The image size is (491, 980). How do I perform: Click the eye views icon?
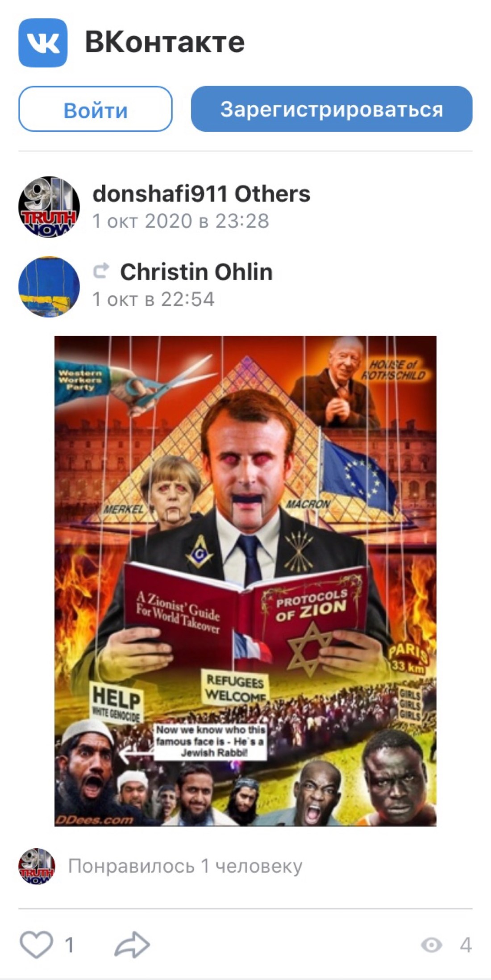(432, 945)
